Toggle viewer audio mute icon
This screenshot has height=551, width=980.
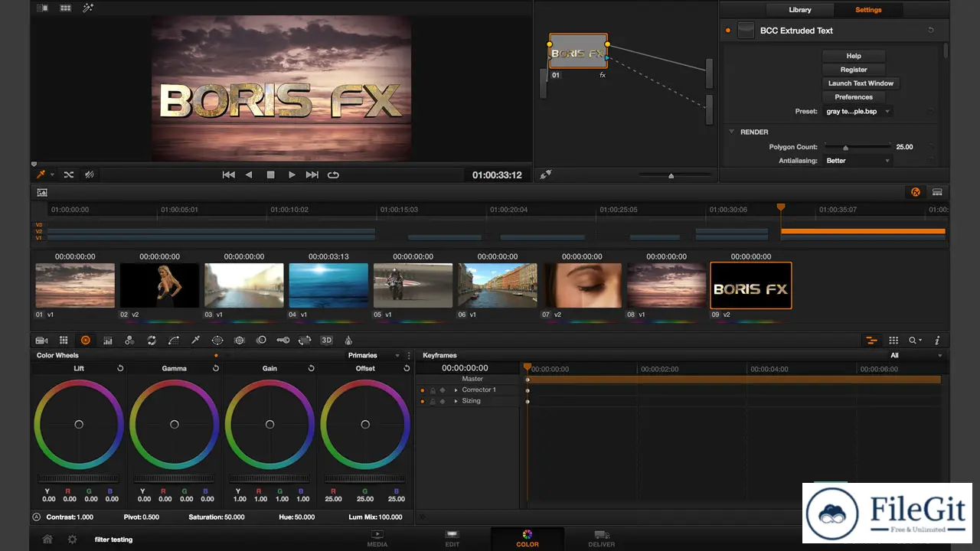[90, 174]
